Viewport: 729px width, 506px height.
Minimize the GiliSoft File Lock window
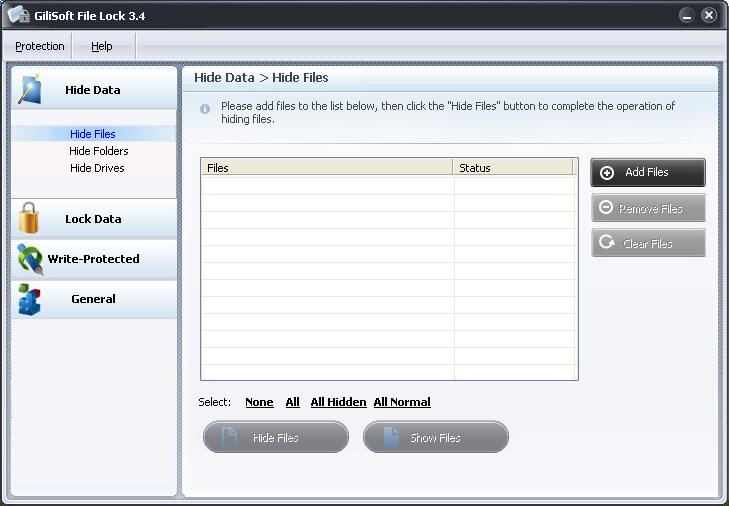tap(686, 16)
